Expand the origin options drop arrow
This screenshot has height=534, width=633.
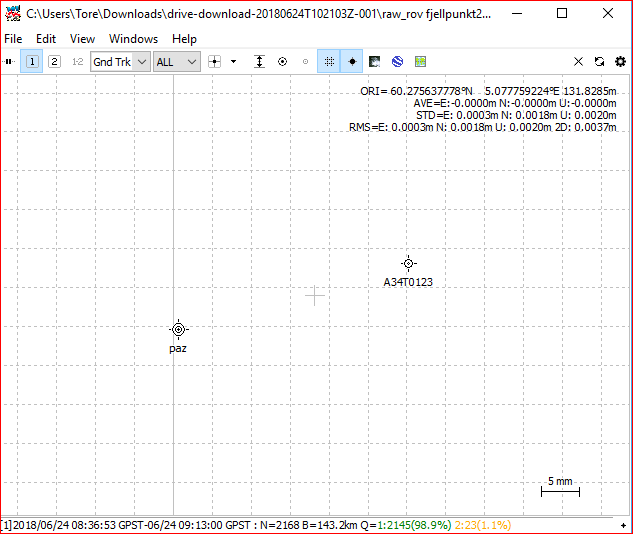pos(233,62)
